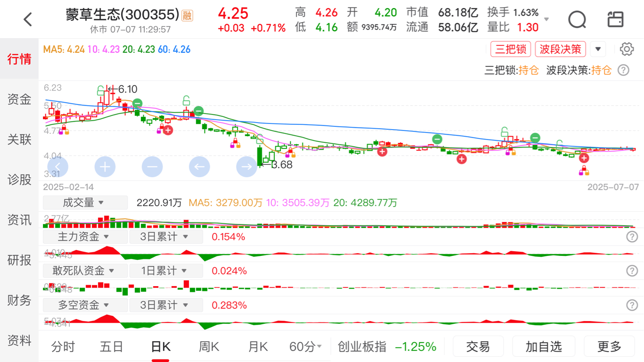The width and height of the screenshot is (644, 362).
Task: Toggle the 三把锁 indicator button
Action: [x=511, y=49]
